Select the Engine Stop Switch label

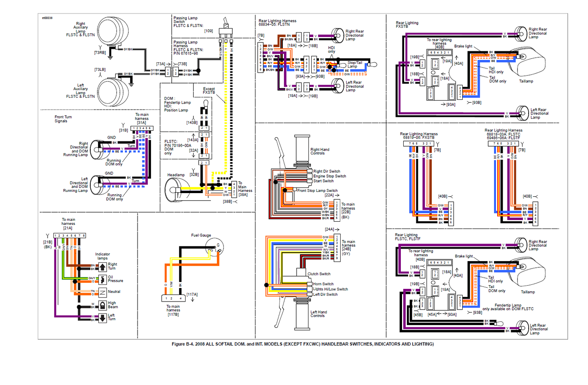329,176
